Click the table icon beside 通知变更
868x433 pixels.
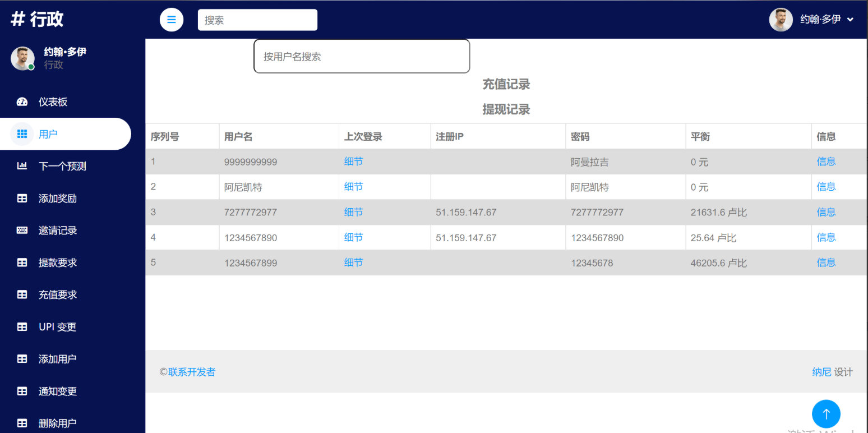22,391
